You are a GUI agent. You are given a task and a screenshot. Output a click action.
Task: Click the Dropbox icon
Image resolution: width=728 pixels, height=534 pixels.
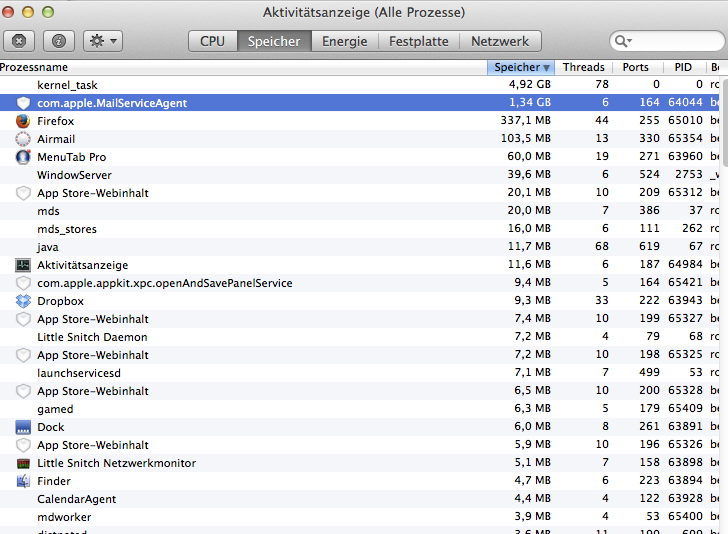23,301
